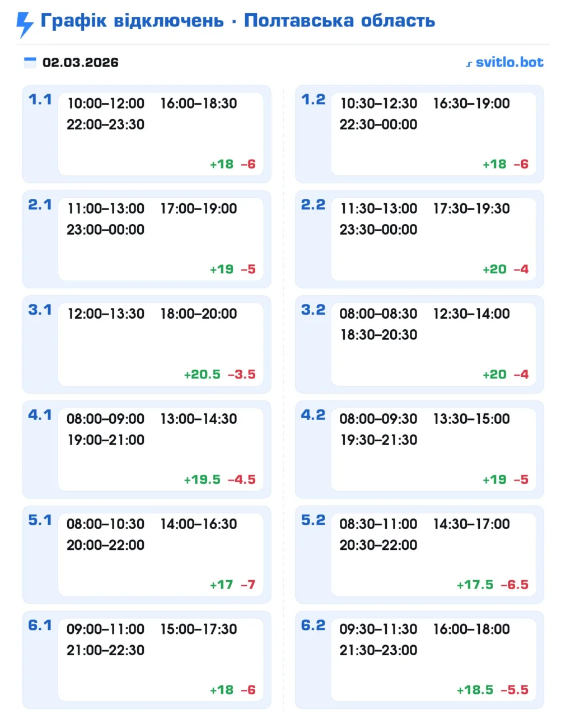566x728 pixels.
Task: Click the date 02.03.2026
Action: point(81,62)
